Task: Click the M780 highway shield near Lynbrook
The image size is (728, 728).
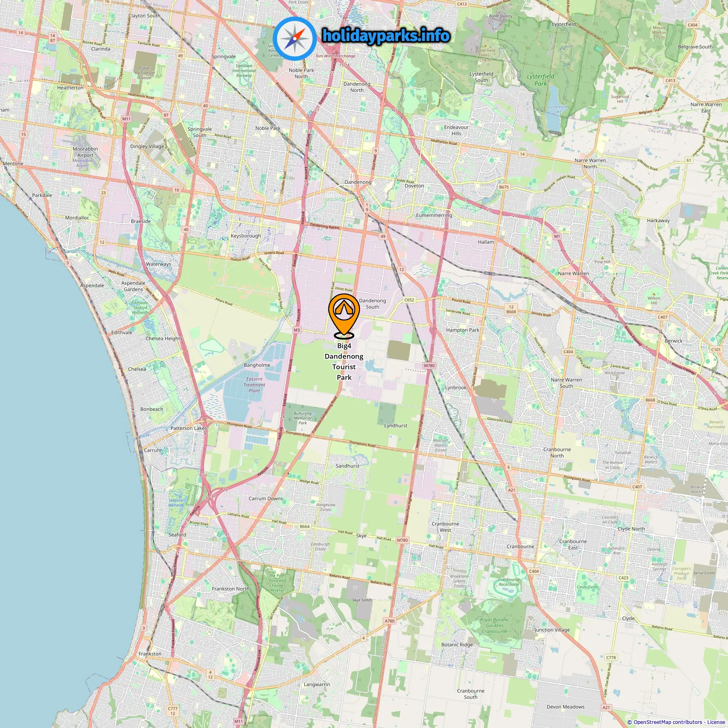Action: tap(429, 366)
